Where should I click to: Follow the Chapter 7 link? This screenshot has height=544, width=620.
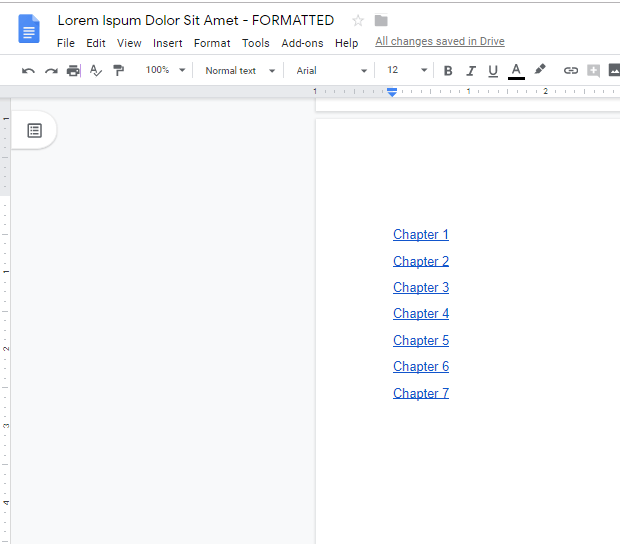pyautogui.click(x=421, y=393)
